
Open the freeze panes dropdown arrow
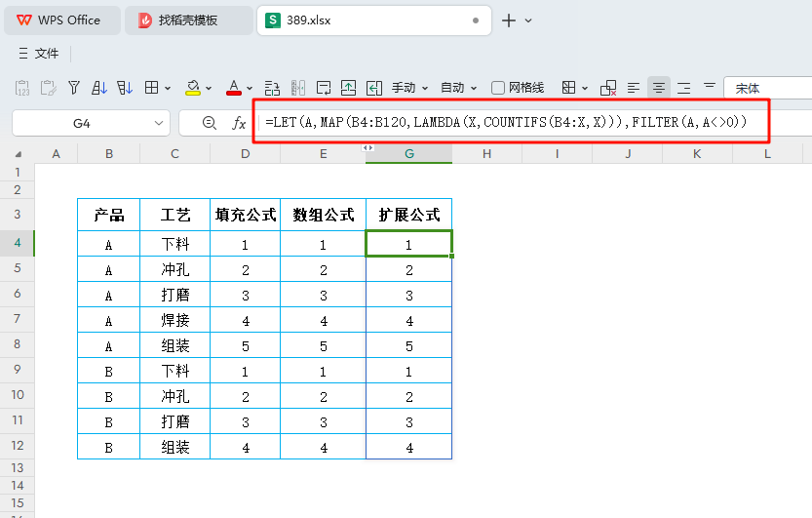click(585, 88)
